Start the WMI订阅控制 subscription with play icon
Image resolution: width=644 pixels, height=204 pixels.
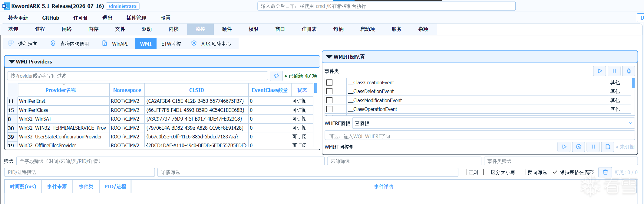564,147
